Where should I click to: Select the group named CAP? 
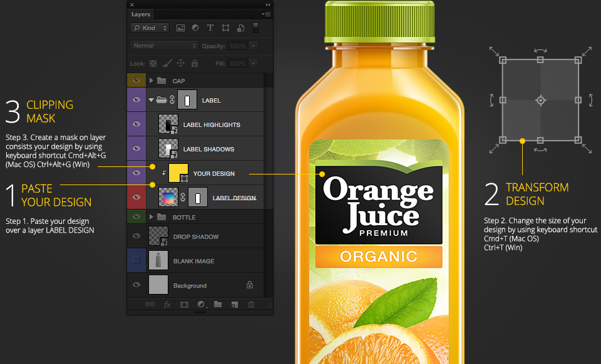tap(178, 81)
